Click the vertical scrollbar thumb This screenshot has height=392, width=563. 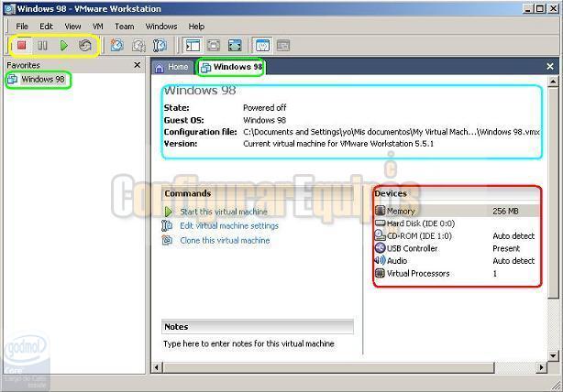553,192
